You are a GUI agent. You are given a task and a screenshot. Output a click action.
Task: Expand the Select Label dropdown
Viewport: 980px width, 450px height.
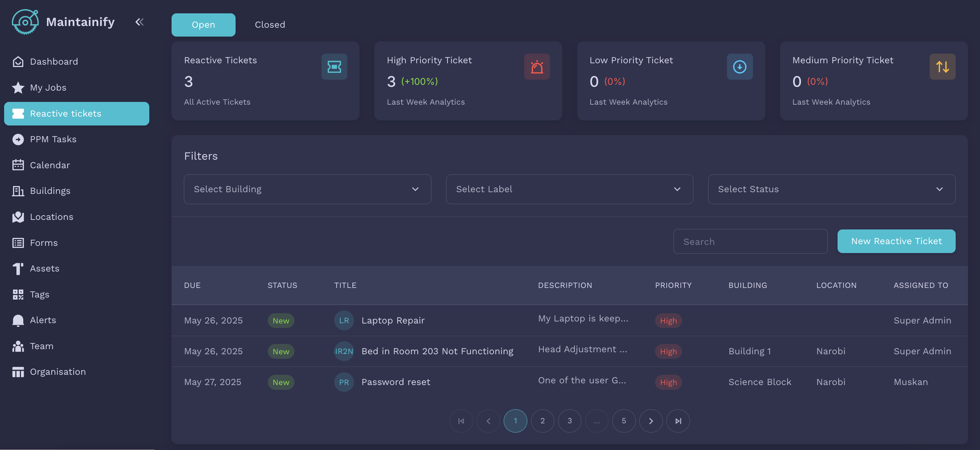[569, 189]
